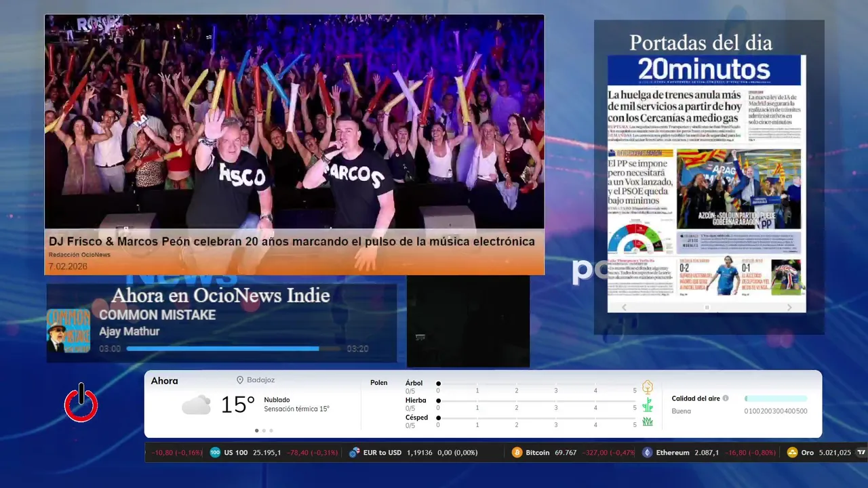Click the TradingView logo in ticker

click(x=861, y=452)
